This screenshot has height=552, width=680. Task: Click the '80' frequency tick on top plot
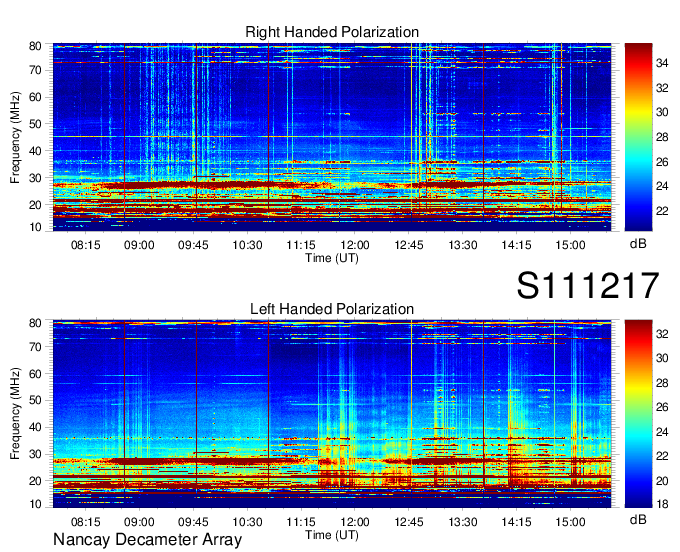tap(35, 46)
